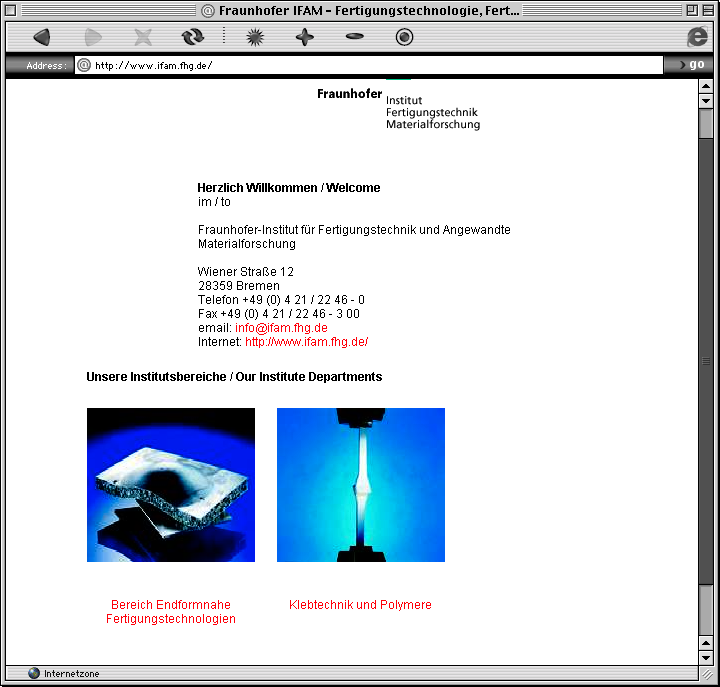The width and height of the screenshot is (720, 687).
Task: Click the globe icon in the status bar
Action: (x=34, y=673)
